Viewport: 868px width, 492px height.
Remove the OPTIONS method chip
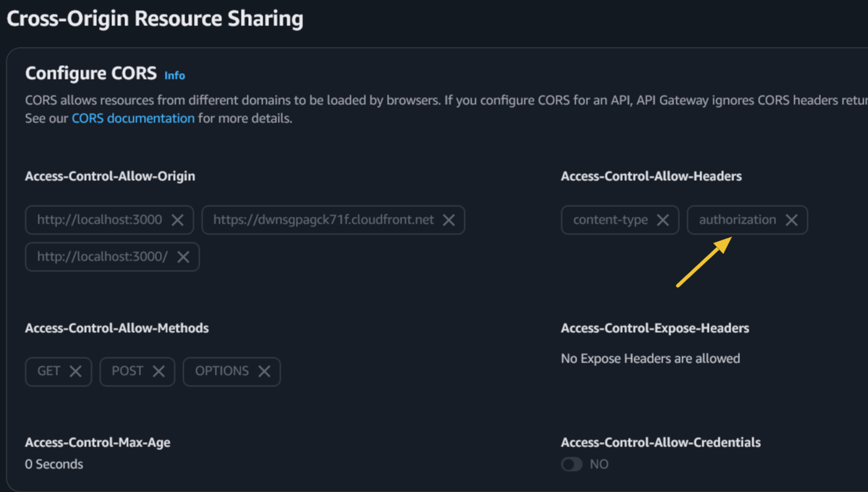click(x=264, y=371)
